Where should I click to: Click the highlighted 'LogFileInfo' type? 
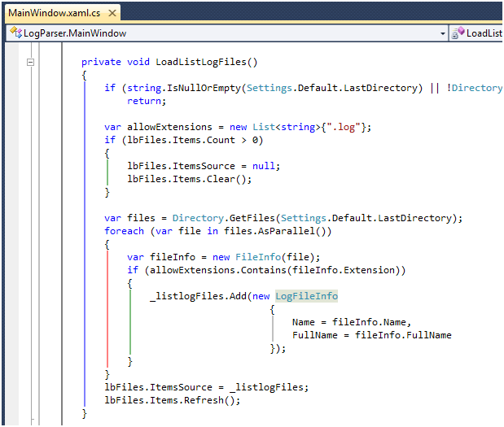(307, 296)
